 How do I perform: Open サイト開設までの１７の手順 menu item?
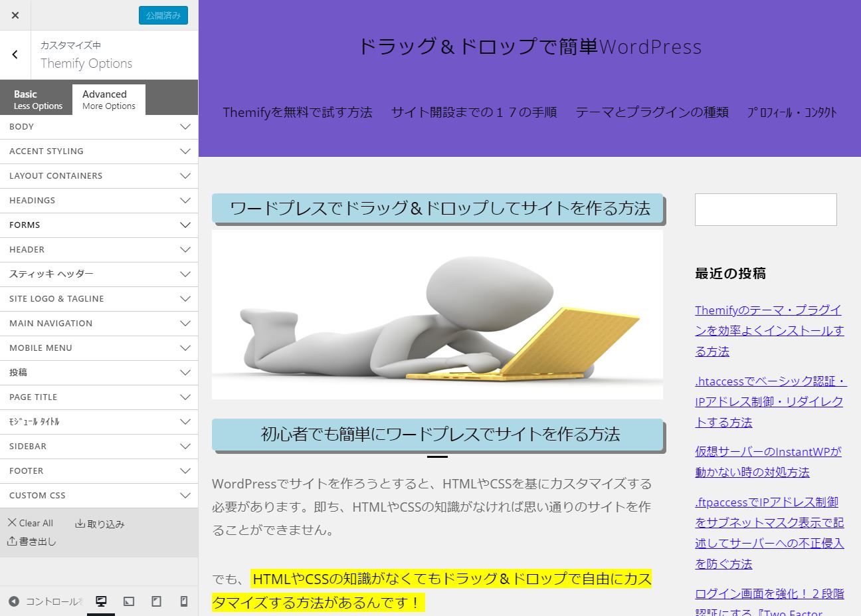coord(474,112)
